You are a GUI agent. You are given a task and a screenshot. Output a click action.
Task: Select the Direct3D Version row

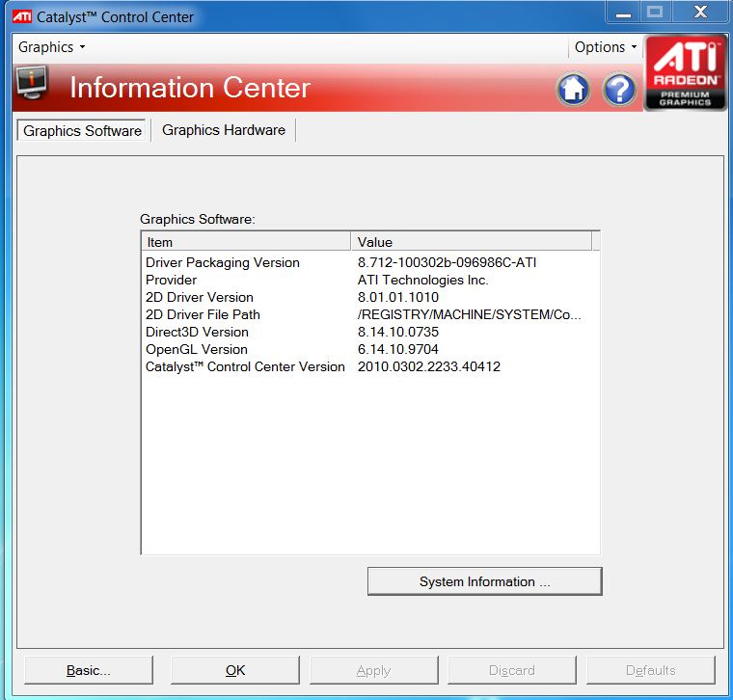coord(370,332)
